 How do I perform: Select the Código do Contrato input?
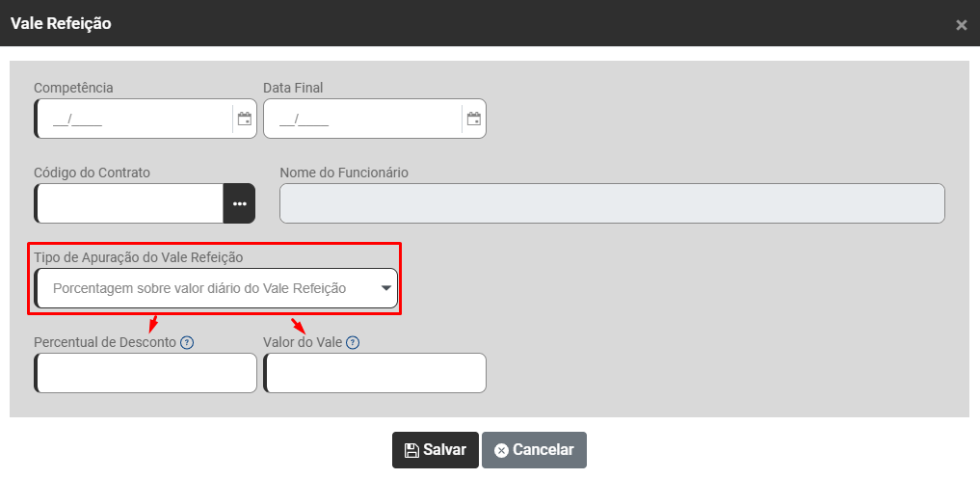point(130,203)
